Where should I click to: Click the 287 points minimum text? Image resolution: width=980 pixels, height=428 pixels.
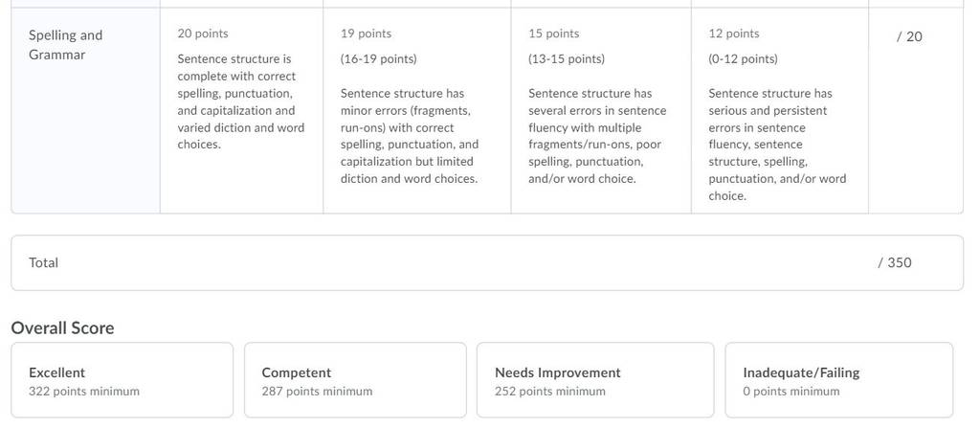coord(317,392)
